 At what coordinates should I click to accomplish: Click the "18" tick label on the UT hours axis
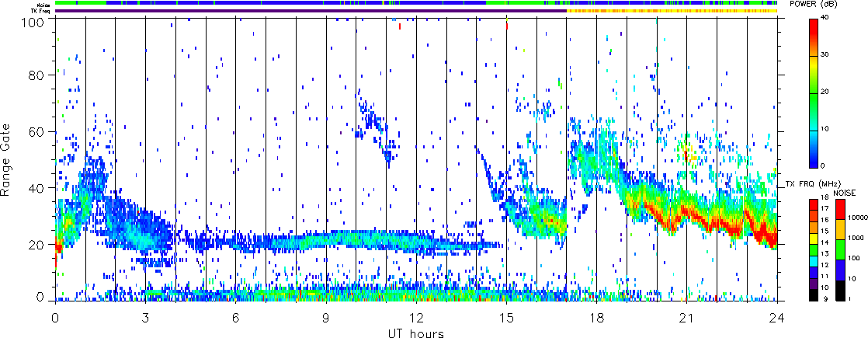pos(597,318)
